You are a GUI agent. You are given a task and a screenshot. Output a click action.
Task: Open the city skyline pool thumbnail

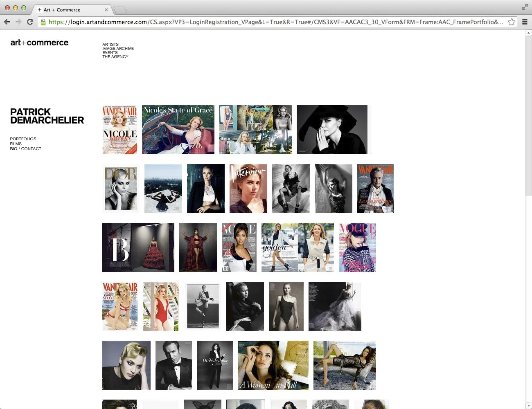click(163, 189)
